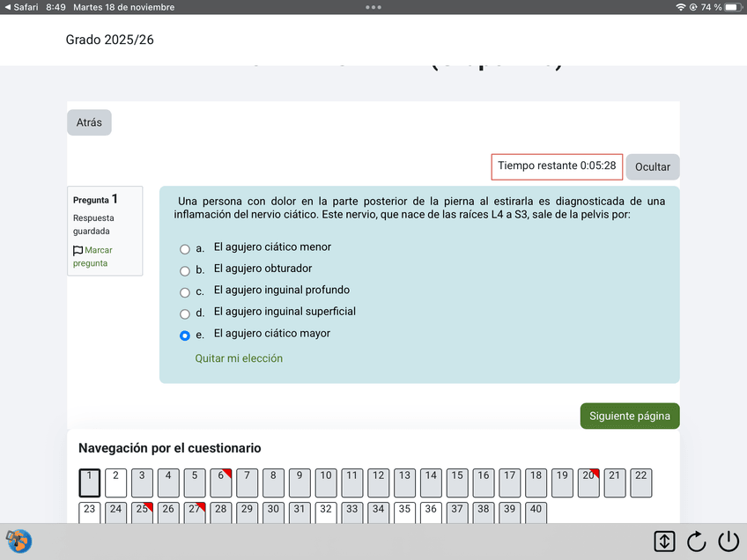Hide the remaining time with Ocultar

click(653, 166)
